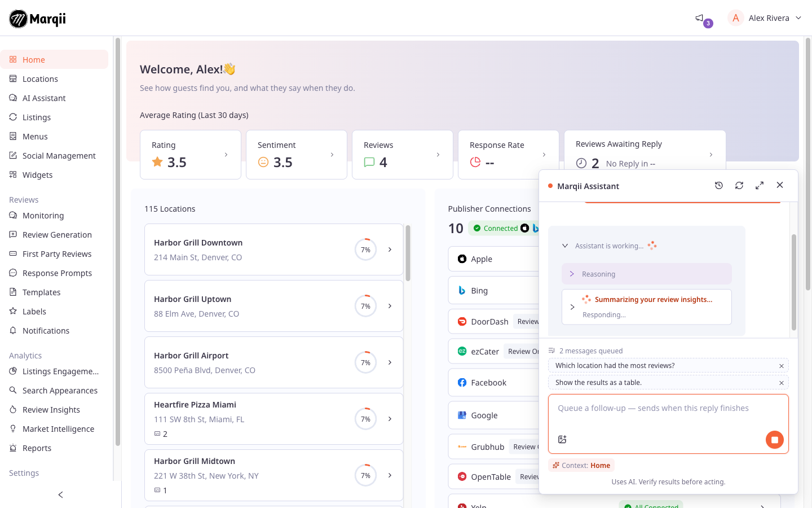Click the Context: Home chip
The height and width of the screenshot is (508, 812).
581,466
